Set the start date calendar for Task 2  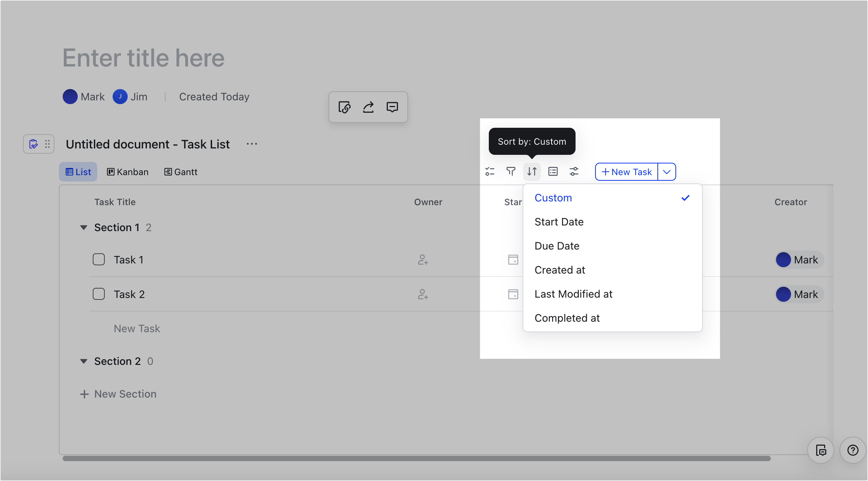click(x=513, y=294)
